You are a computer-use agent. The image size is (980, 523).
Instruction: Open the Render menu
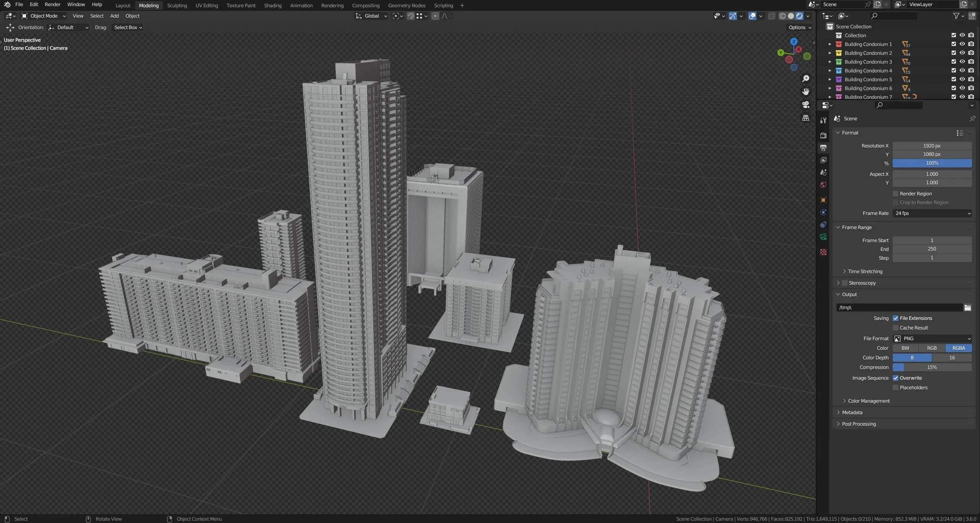click(x=52, y=5)
